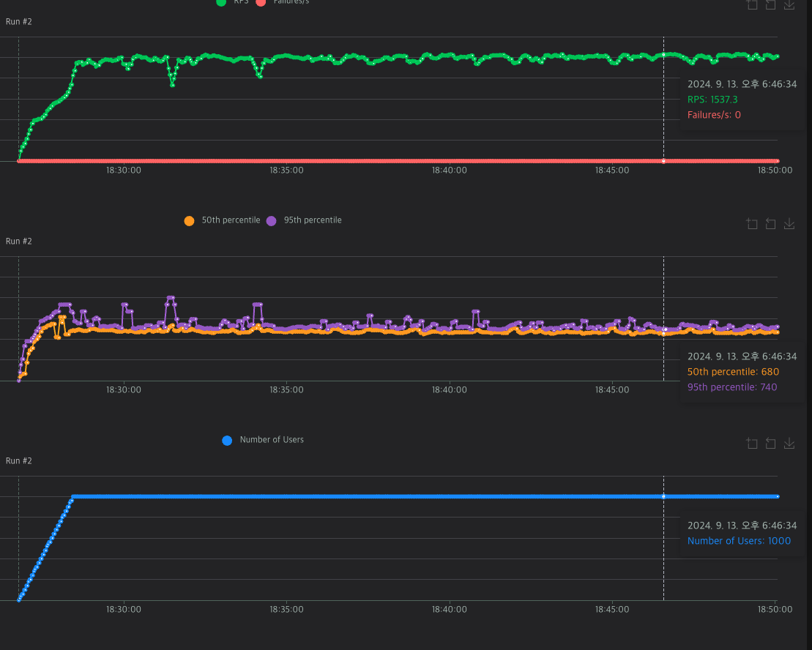Click the 'RPS: 1537.3' tooltip value
This screenshot has width=812, height=650.
point(712,100)
